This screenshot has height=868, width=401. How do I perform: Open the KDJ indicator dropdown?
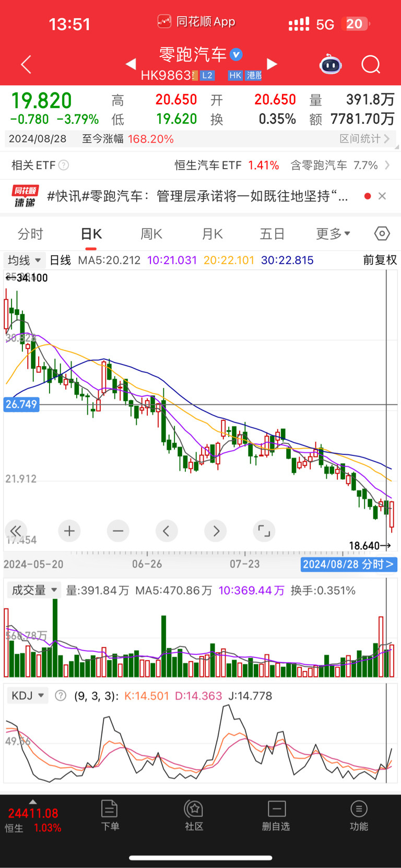(x=28, y=696)
